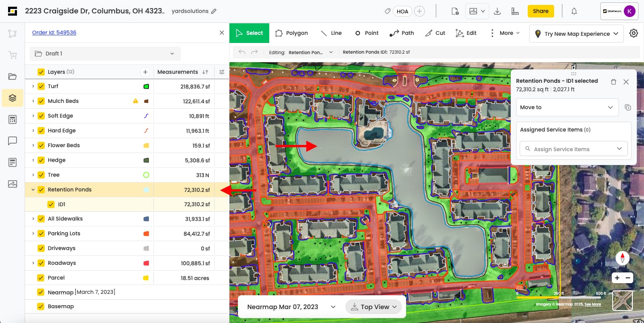Open the Move to dropdown
This screenshot has width=644, height=323.
tap(567, 107)
